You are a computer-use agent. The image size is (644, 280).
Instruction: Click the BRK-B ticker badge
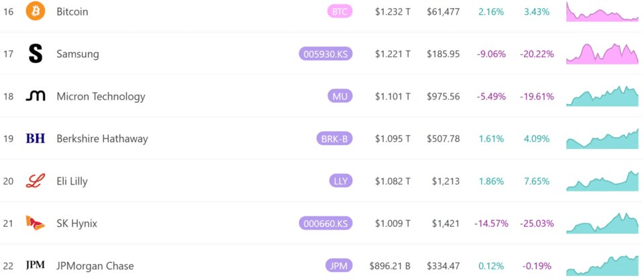pos(334,139)
